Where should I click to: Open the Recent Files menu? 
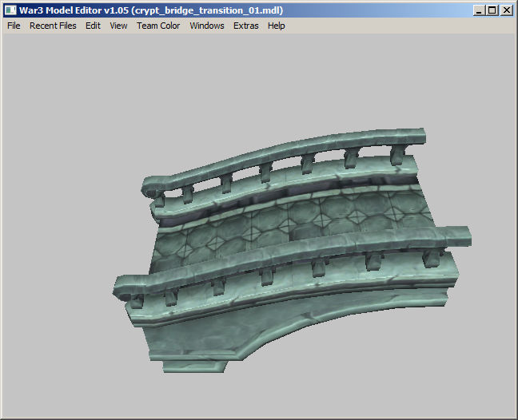53,26
